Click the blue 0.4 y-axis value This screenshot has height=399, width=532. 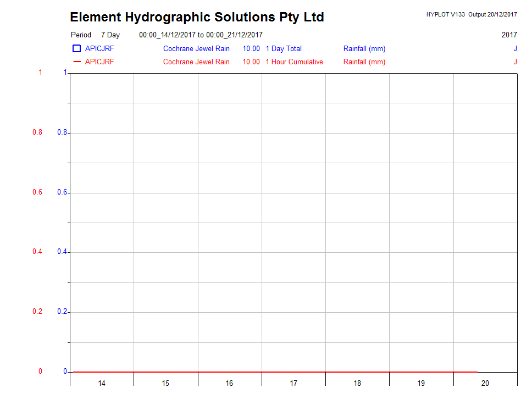click(62, 252)
